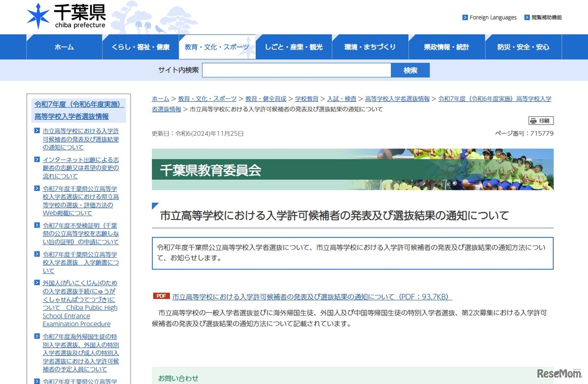Click the Chiba Prefecture star logo
Image resolution: width=588 pixels, height=384 pixels.
click(x=39, y=17)
